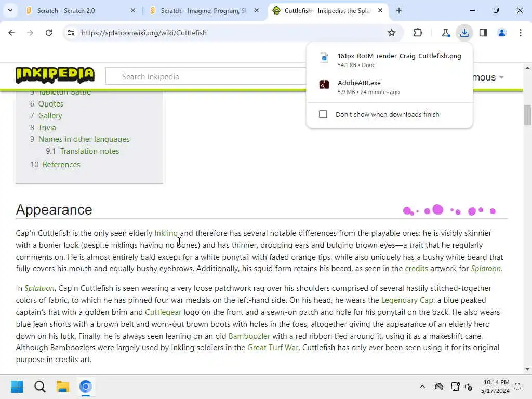This screenshot has height=399, width=532.
Task: Click the Appearance heading
Action: (x=54, y=210)
